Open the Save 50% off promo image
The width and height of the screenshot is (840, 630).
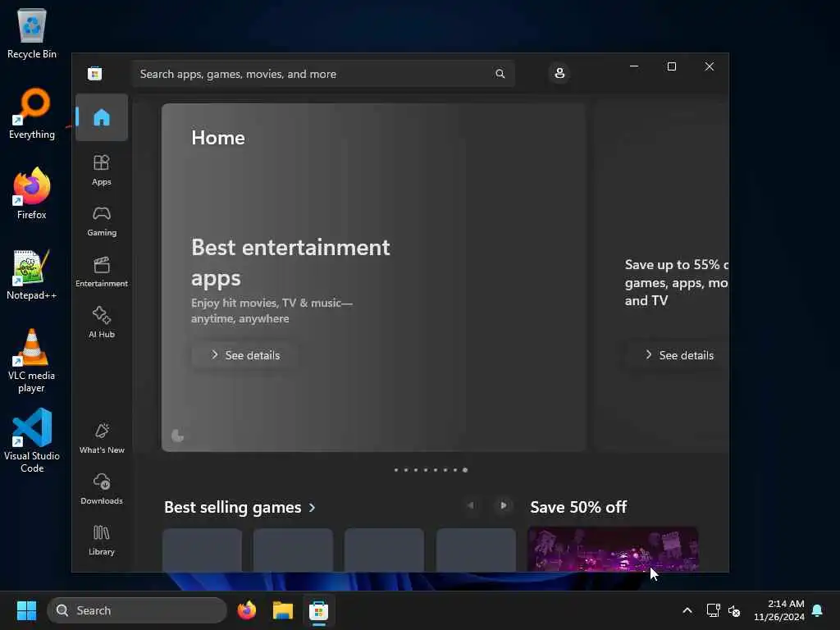[x=613, y=549]
